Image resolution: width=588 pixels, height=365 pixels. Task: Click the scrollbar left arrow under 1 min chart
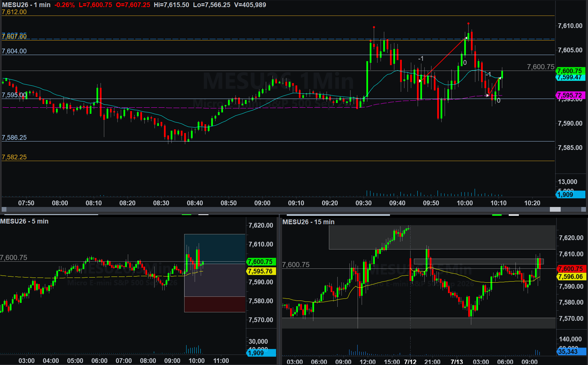[4, 209]
